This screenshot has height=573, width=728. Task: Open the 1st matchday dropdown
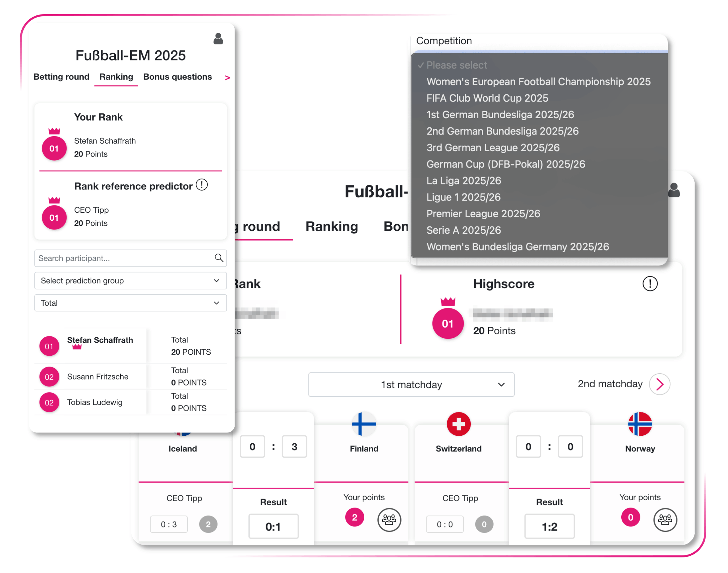point(411,384)
